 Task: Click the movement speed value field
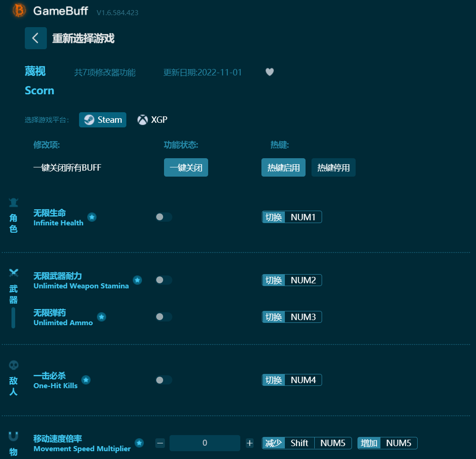click(205, 443)
